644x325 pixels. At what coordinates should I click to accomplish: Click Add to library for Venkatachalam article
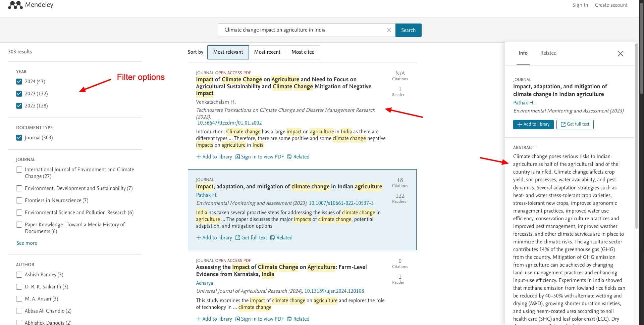click(214, 157)
